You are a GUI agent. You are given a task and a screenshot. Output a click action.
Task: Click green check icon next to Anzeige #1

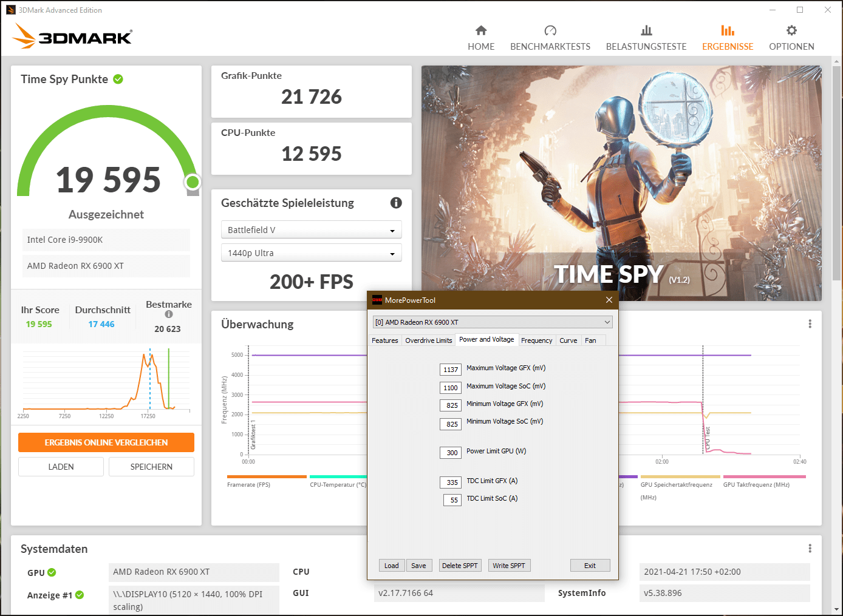(x=80, y=595)
